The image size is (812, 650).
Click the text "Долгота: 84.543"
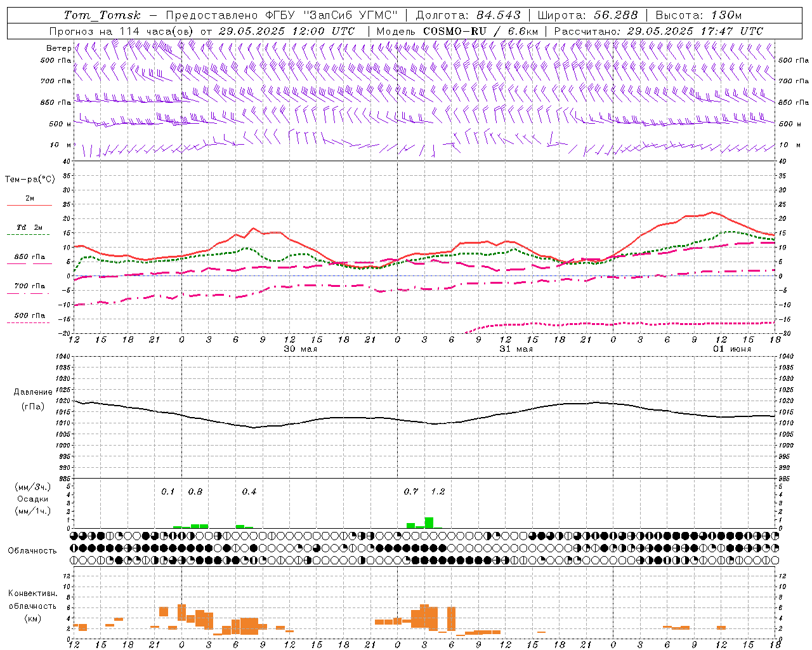[x=468, y=15]
